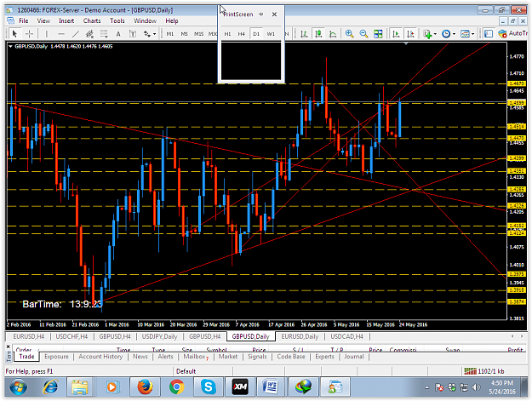The width and height of the screenshot is (532, 401).
Task: Switch to bar chart display
Action: pos(304,33)
